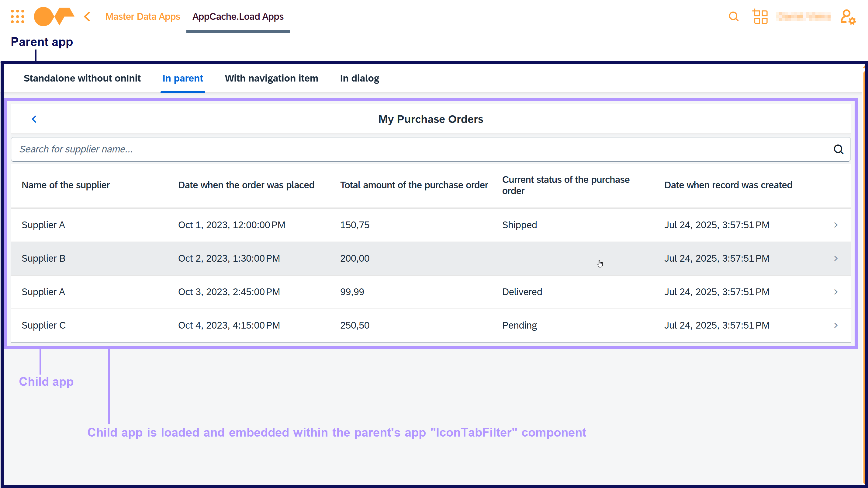This screenshot has width=868, height=488.
Task: Open global search with the magnifier icon
Action: click(x=733, y=16)
